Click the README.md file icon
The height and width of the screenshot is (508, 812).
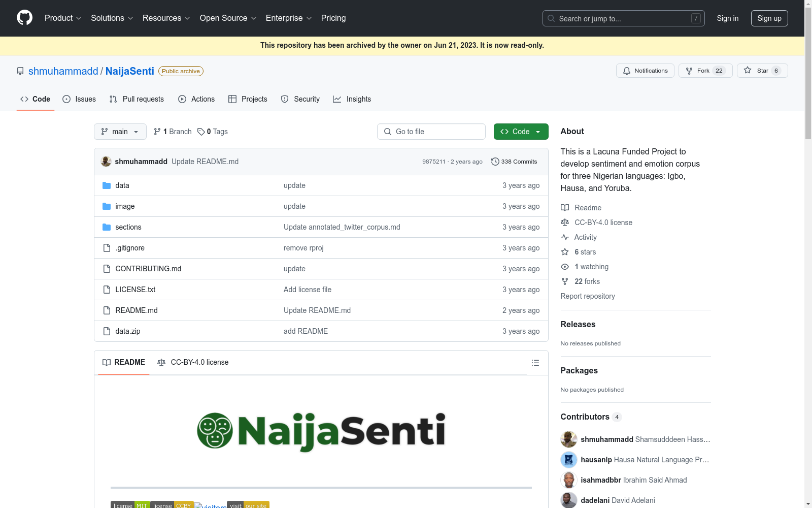pyautogui.click(x=107, y=310)
